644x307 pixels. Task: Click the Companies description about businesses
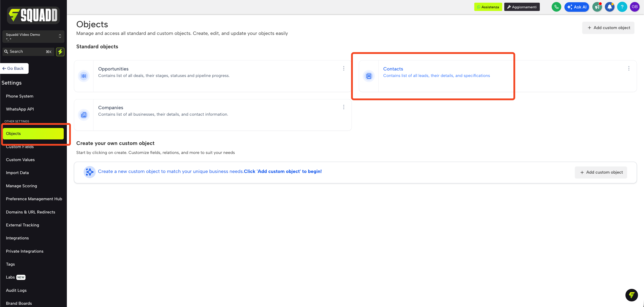[x=163, y=114]
